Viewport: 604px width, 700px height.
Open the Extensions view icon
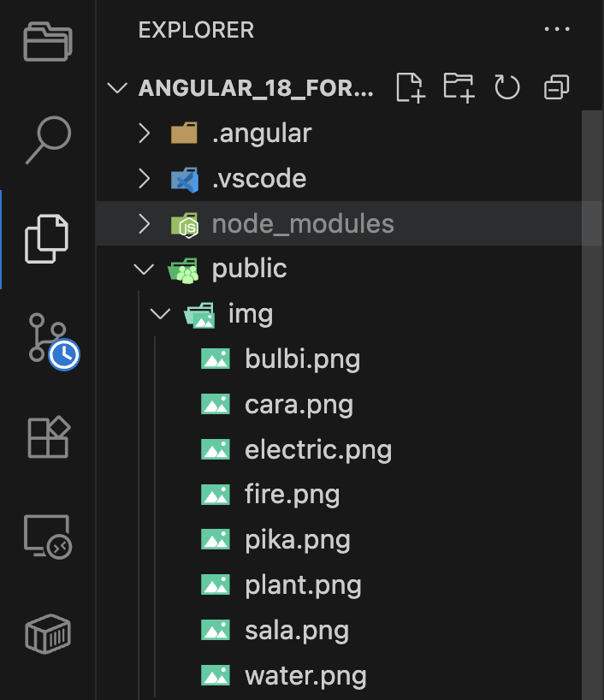48,437
